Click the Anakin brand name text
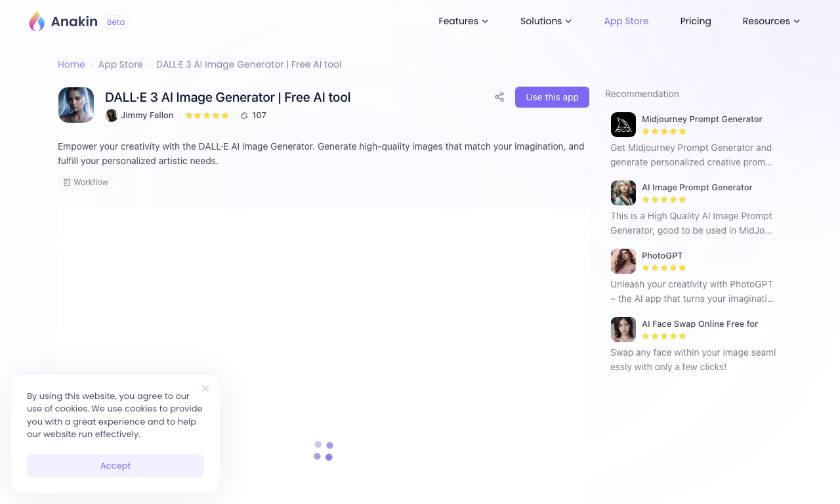 74,22
